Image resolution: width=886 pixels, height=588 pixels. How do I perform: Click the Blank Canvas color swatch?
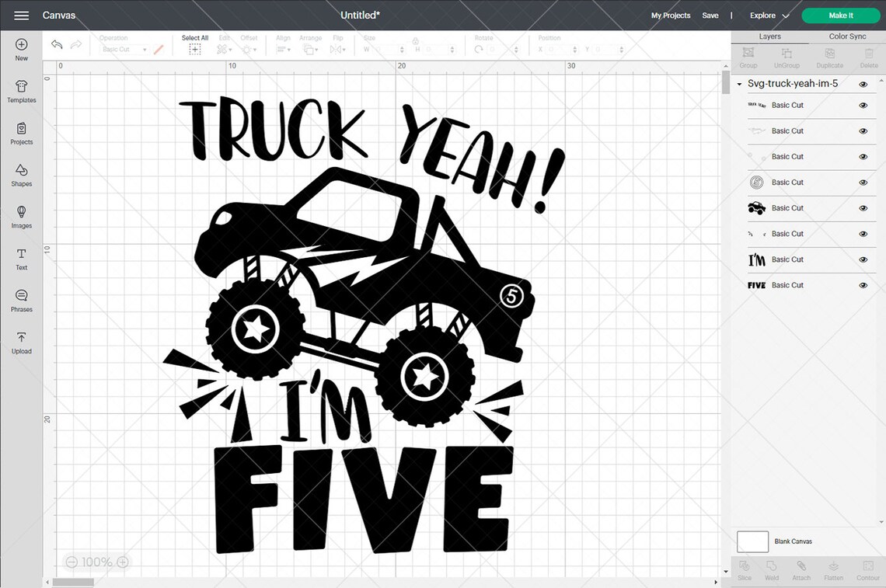752,541
